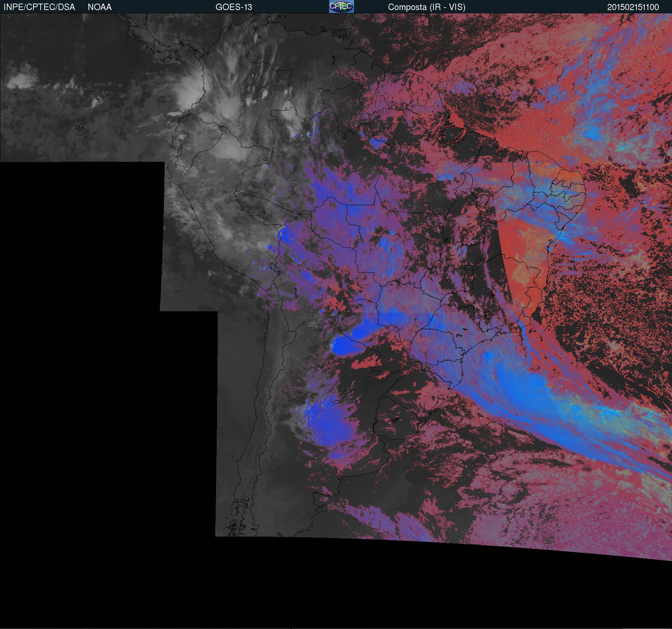Click the Composta (IR - VIS) title
Image resolution: width=672 pixels, height=629 pixels.
tap(427, 7)
